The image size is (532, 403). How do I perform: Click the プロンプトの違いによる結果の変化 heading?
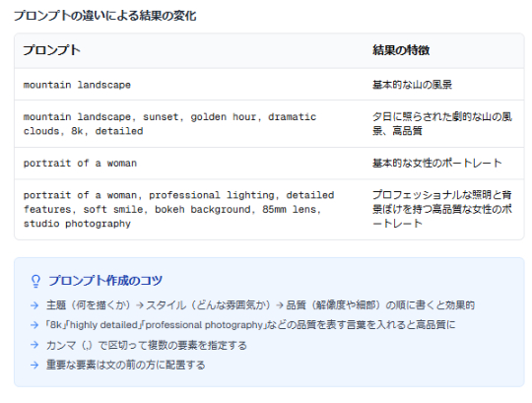click(x=104, y=16)
